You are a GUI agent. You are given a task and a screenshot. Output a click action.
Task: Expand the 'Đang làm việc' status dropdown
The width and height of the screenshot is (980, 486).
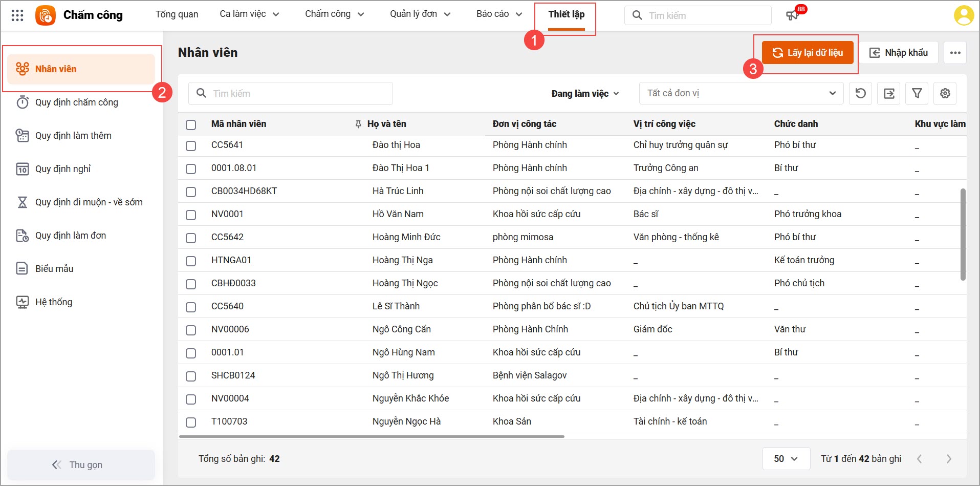point(585,94)
